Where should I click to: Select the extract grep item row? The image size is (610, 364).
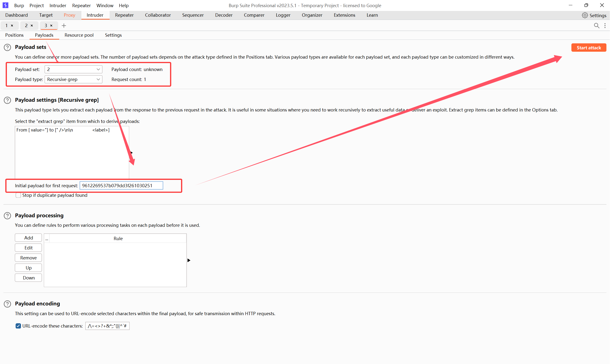tap(63, 130)
